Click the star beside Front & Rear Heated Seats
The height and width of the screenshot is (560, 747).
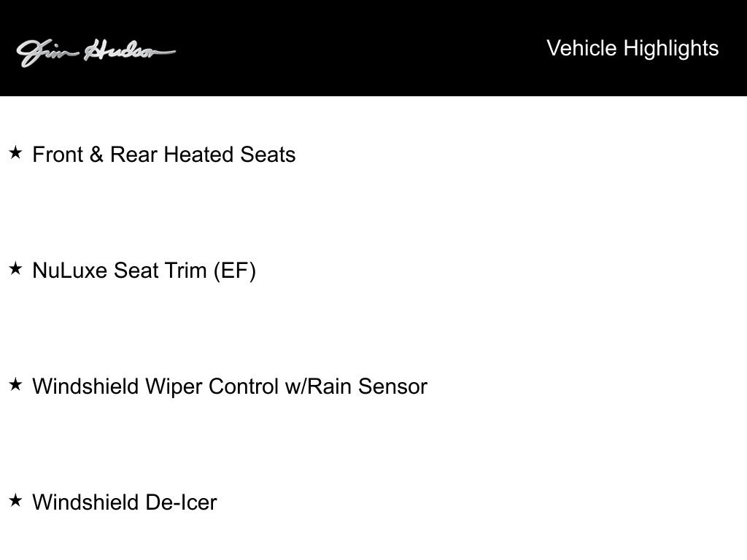click(15, 153)
